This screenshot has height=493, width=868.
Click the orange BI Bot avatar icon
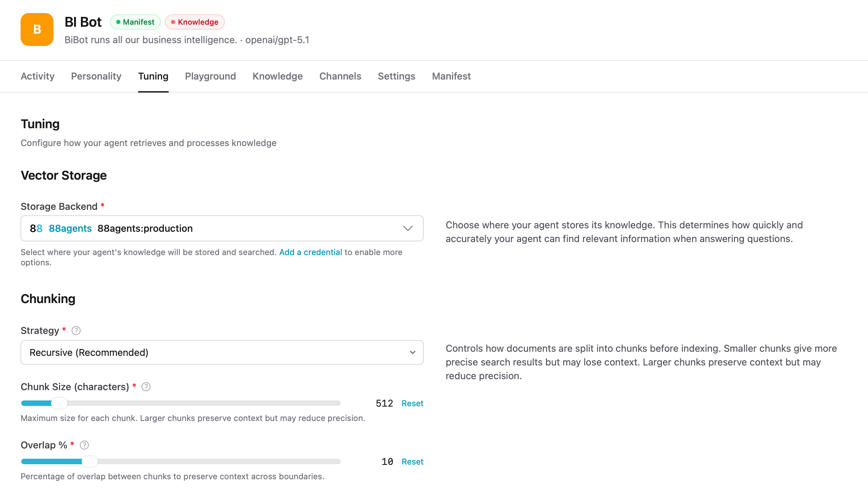(x=37, y=29)
